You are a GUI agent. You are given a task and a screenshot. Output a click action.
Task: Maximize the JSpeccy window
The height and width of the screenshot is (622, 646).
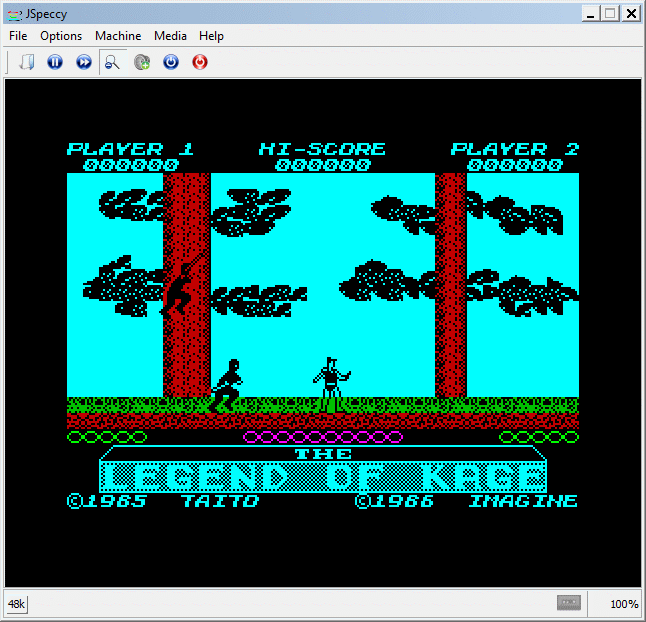coord(610,14)
